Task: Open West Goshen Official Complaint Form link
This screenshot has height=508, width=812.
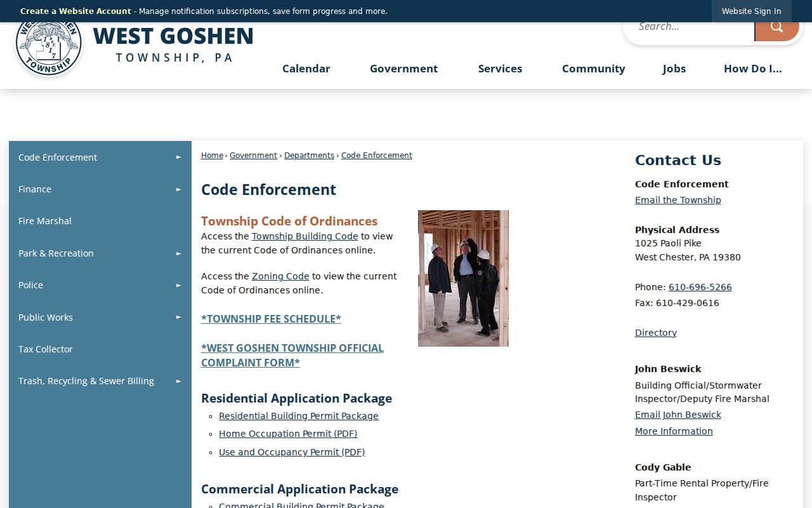Action: tap(292, 355)
